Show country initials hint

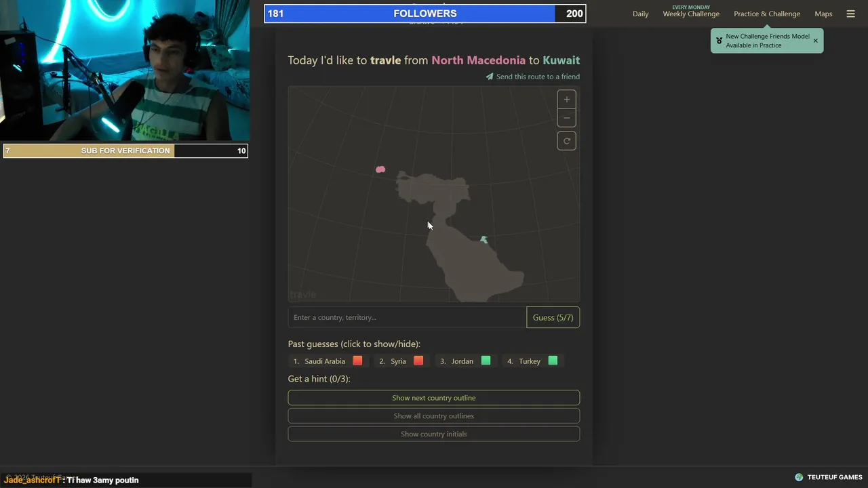click(434, 434)
